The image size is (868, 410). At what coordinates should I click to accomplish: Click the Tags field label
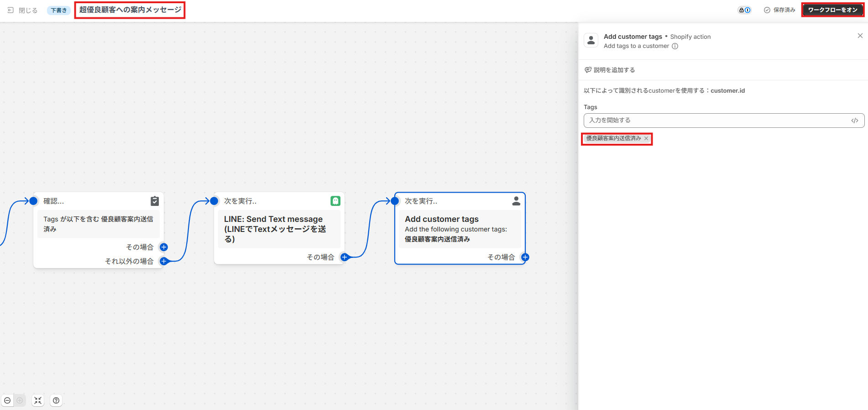click(x=591, y=107)
